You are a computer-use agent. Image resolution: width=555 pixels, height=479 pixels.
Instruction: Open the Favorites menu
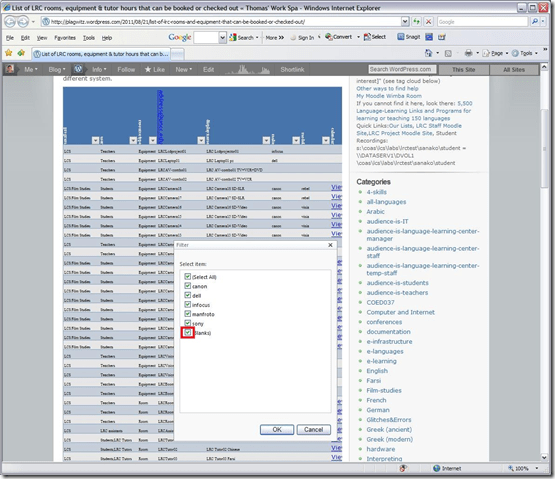pyautogui.click(x=65, y=38)
